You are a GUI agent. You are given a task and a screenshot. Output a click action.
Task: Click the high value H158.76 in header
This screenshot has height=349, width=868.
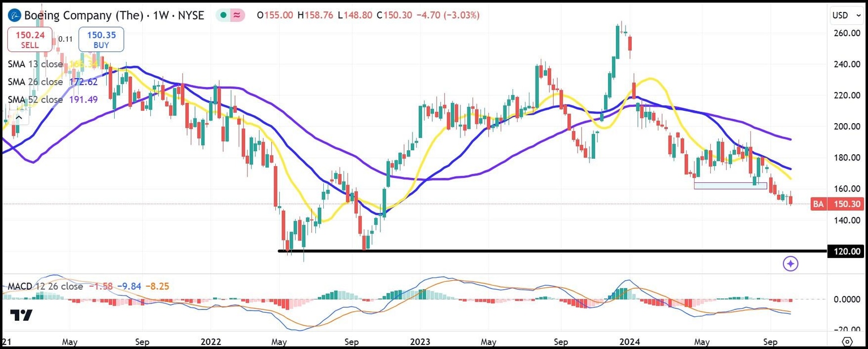(x=315, y=15)
